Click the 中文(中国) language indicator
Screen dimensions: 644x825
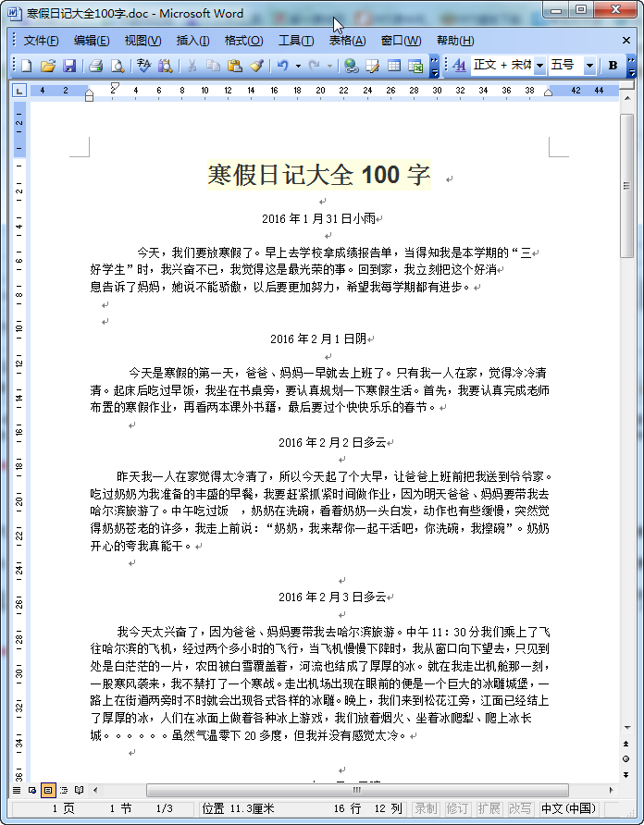pos(569,808)
